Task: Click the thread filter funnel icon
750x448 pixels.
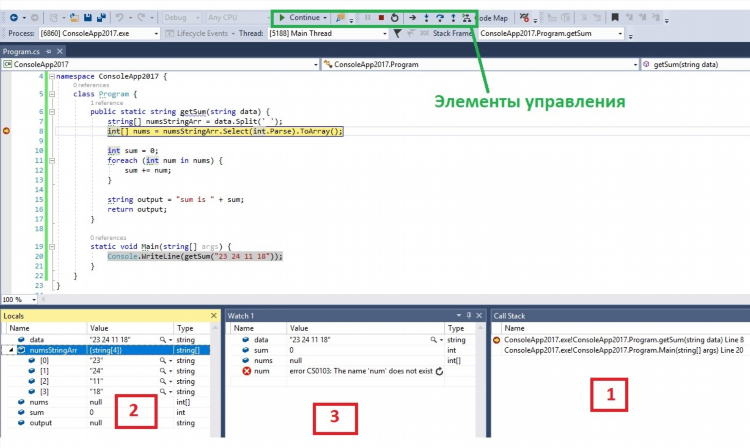Action: tap(397, 33)
